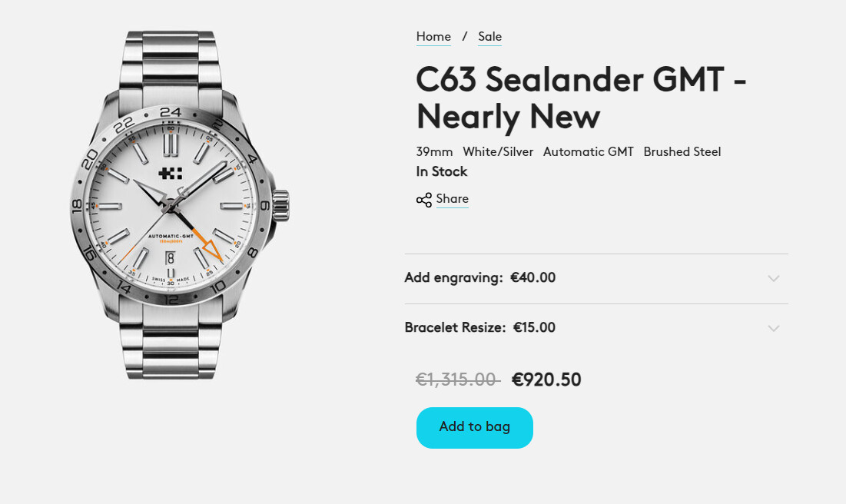
Task: Open the Sale breadcrumb page
Action: coord(490,37)
